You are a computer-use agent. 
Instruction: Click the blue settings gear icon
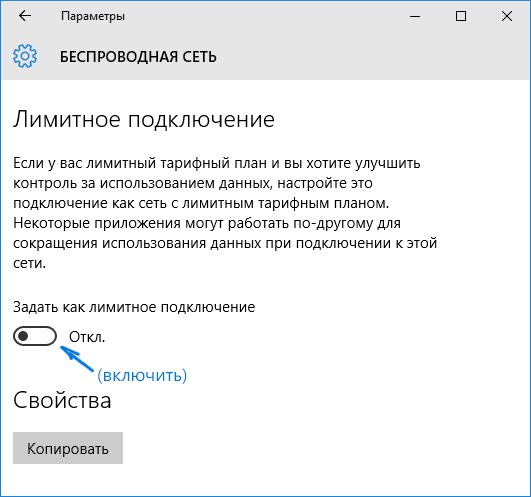click(25, 56)
